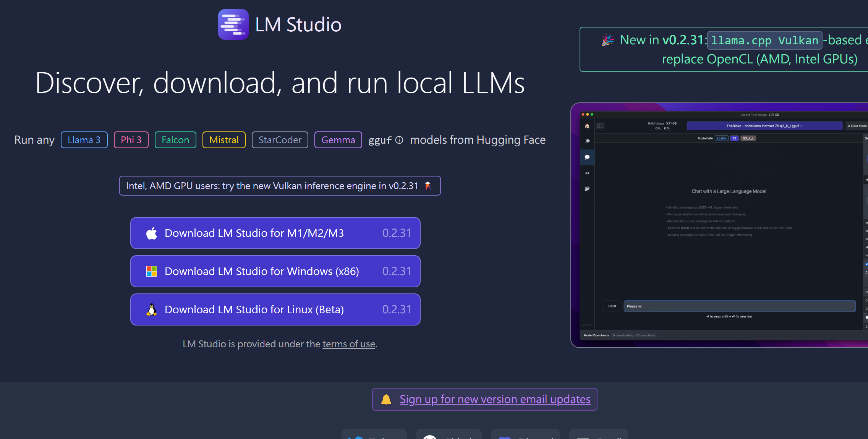The height and width of the screenshot is (439, 868).
Task: Sign up for new version email updates
Action: point(495,399)
